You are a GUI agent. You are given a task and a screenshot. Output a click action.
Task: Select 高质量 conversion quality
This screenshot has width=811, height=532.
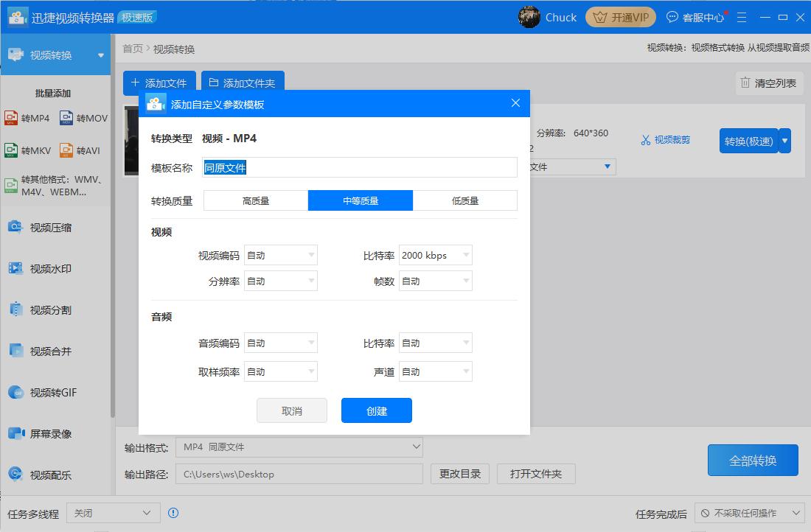[254, 200]
